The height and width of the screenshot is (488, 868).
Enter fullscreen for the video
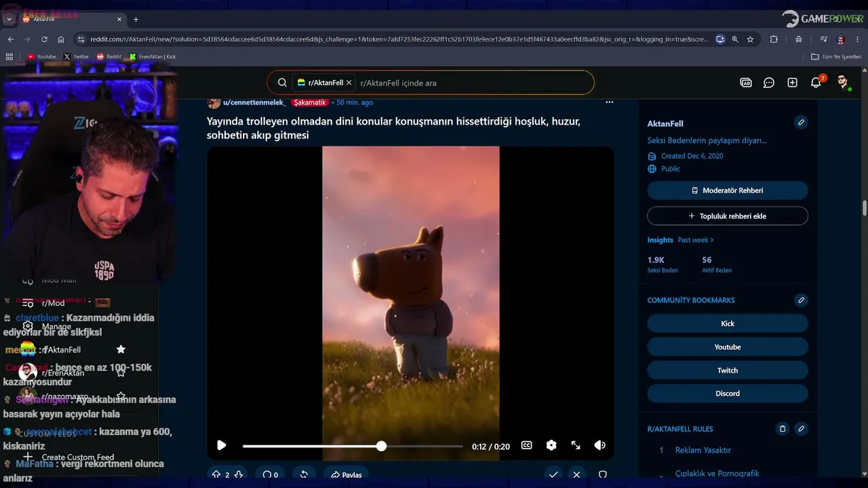[576, 445]
